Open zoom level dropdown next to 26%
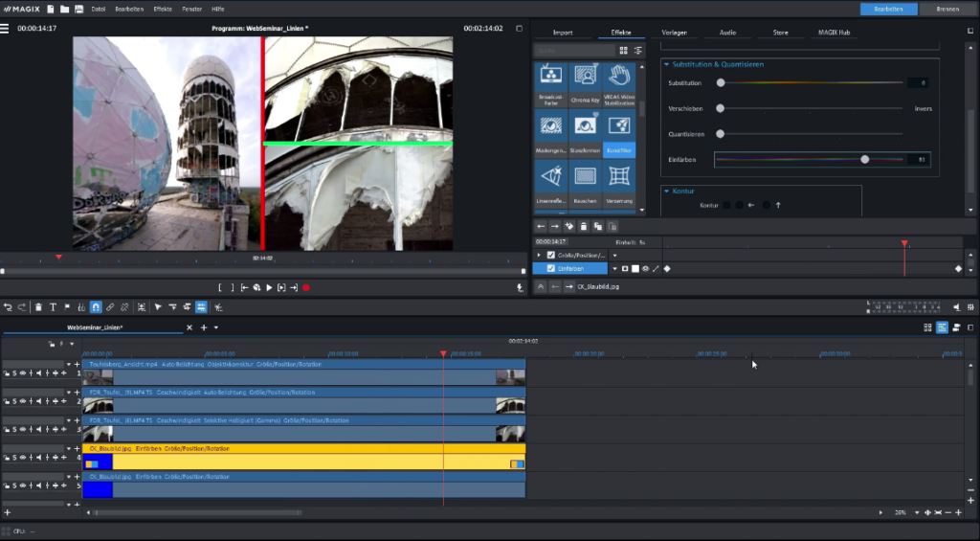Screen dimensions: 980x541 pos(917,513)
